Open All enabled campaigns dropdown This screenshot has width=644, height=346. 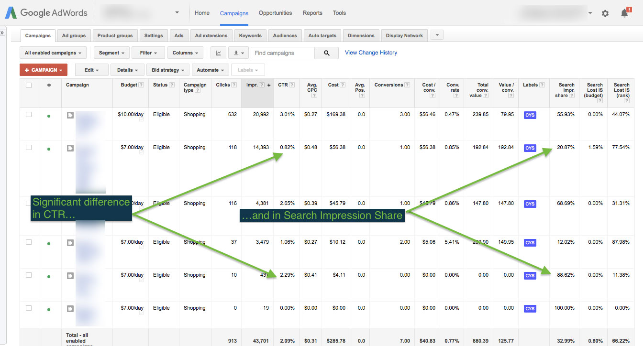[x=53, y=53]
